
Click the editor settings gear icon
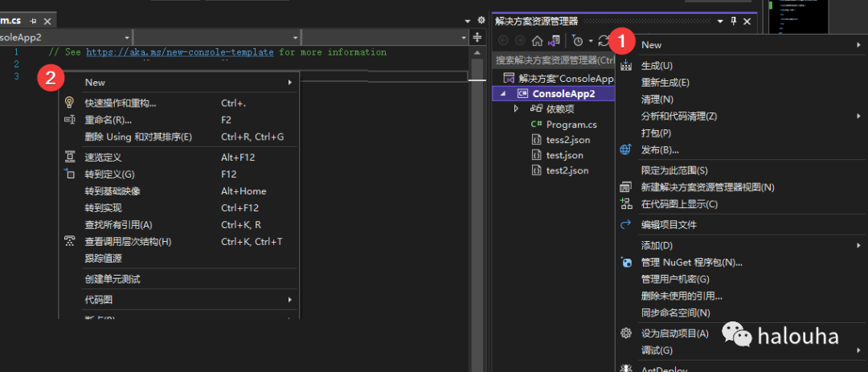point(481,20)
